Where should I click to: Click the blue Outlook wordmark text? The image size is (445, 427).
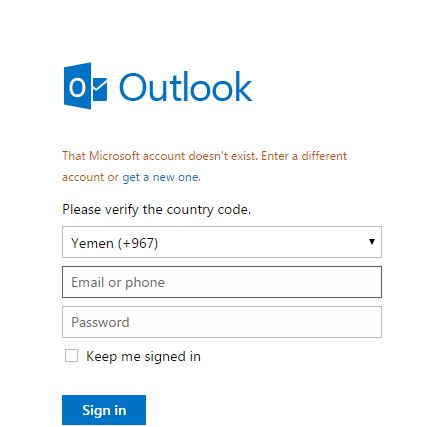(185, 87)
